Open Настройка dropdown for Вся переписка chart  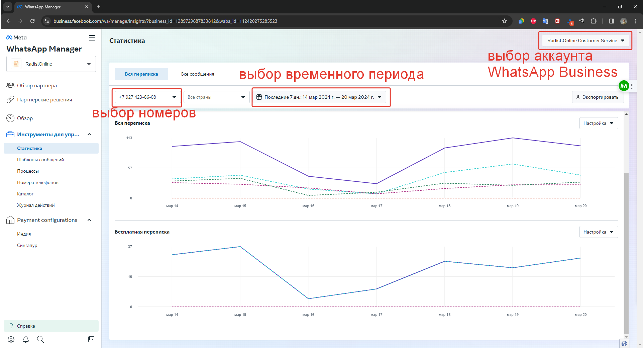(x=599, y=123)
